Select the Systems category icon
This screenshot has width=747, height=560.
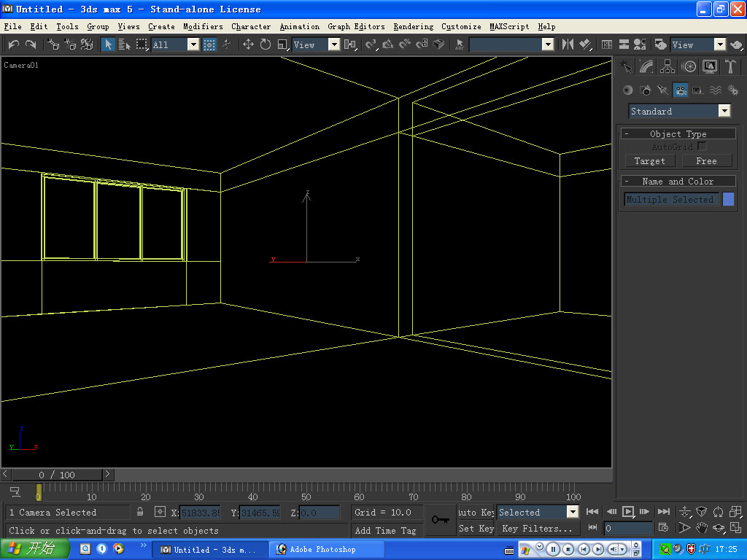coord(733,90)
